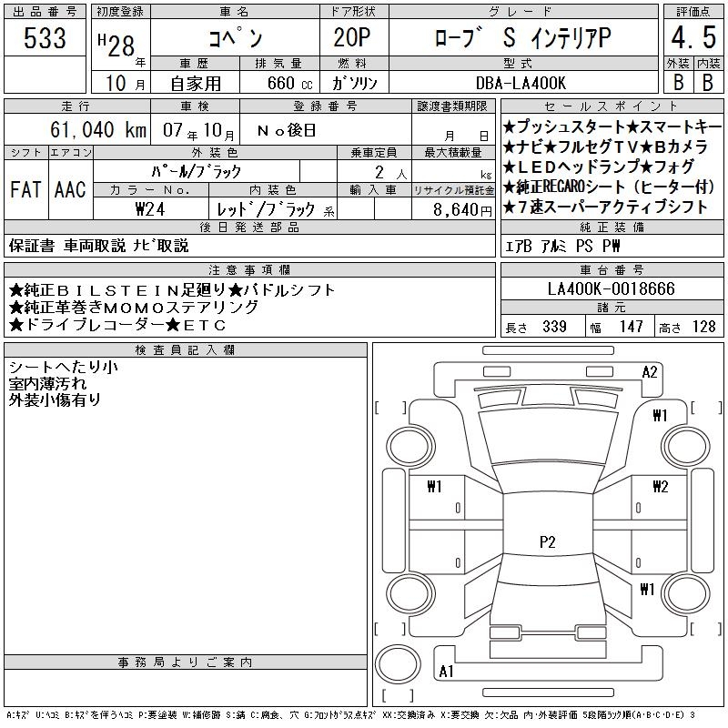Viewport: 728px width, 728px height.
Task: Click the B grade under 外装
Action: (x=678, y=83)
